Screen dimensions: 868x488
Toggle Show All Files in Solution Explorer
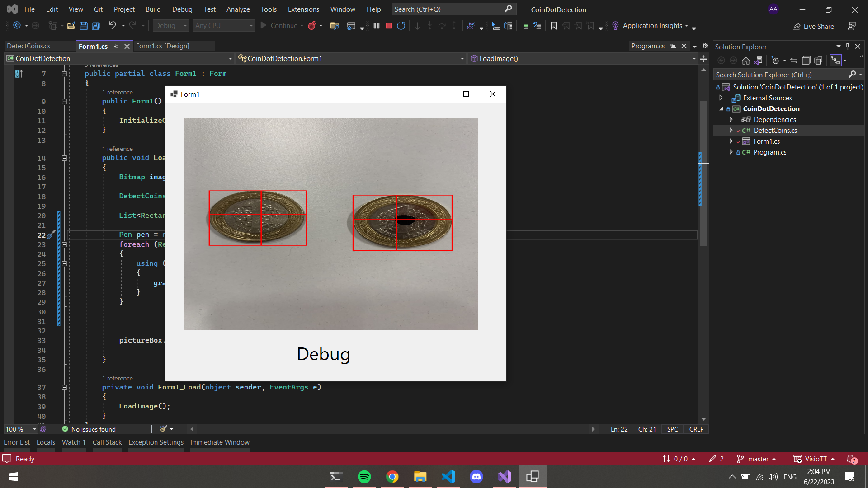coord(818,61)
